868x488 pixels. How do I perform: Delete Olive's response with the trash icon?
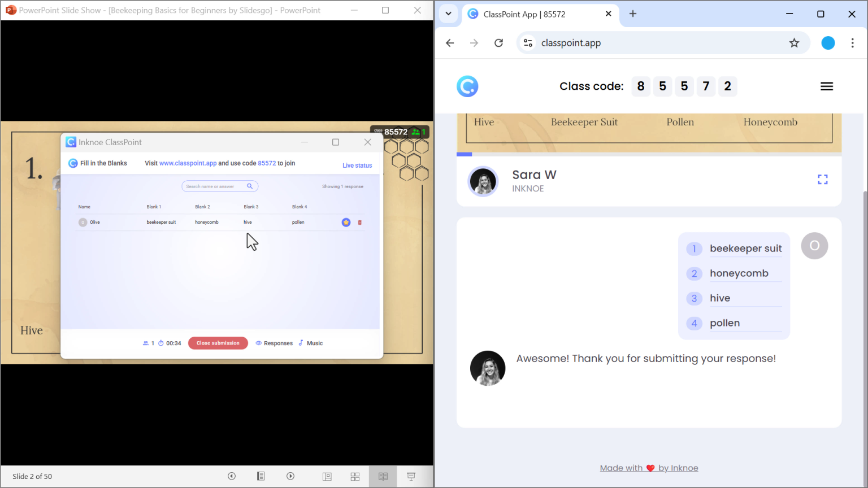point(360,223)
